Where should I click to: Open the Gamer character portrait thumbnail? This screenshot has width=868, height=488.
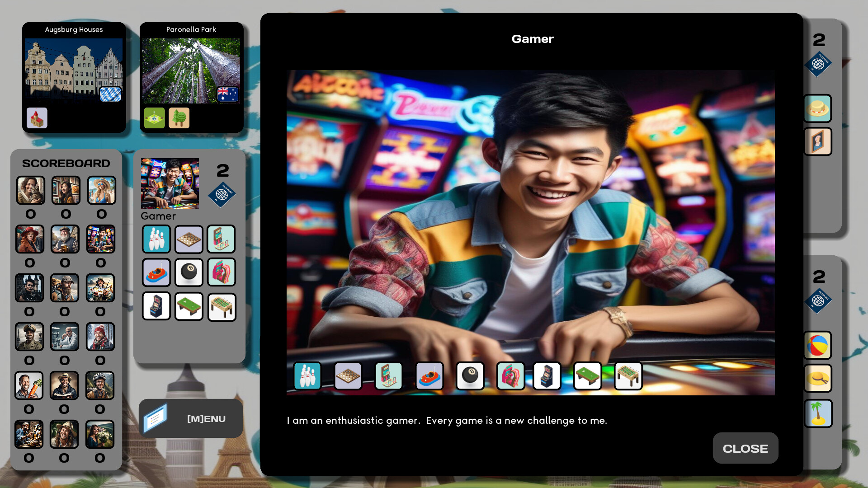pyautogui.click(x=170, y=183)
